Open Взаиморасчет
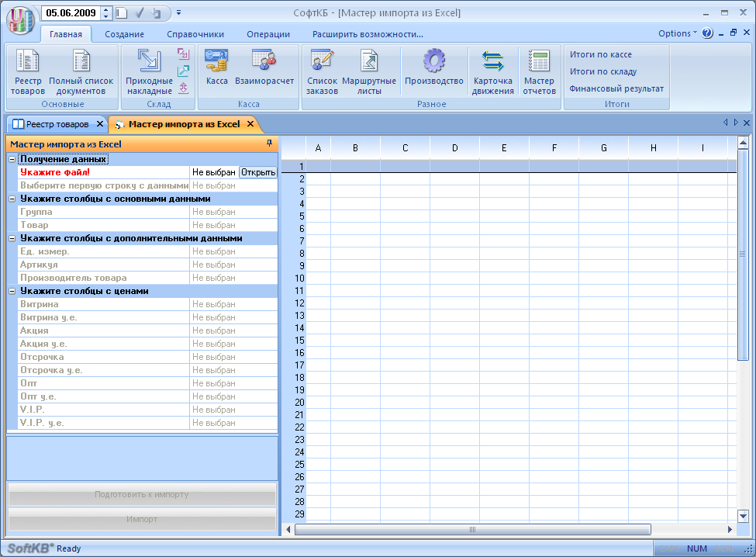 (x=264, y=67)
